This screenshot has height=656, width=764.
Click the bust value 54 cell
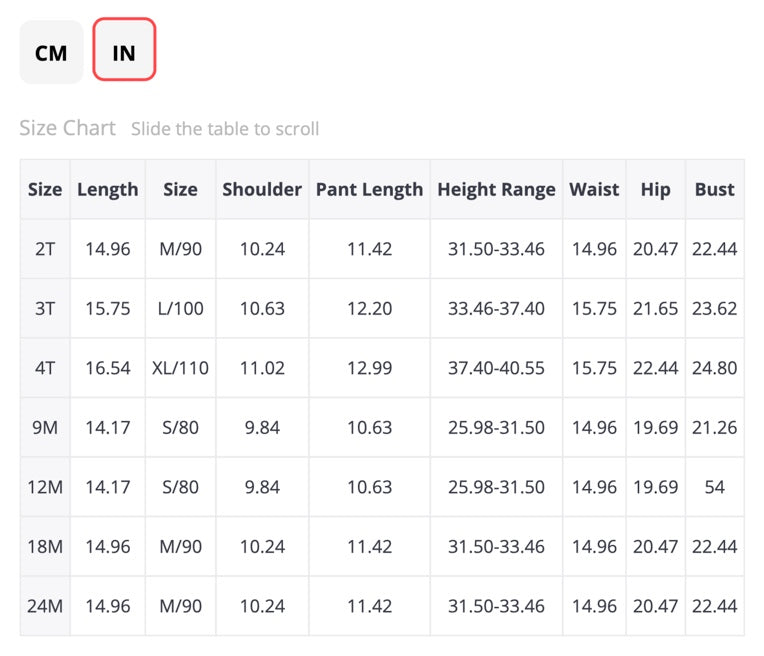714,487
